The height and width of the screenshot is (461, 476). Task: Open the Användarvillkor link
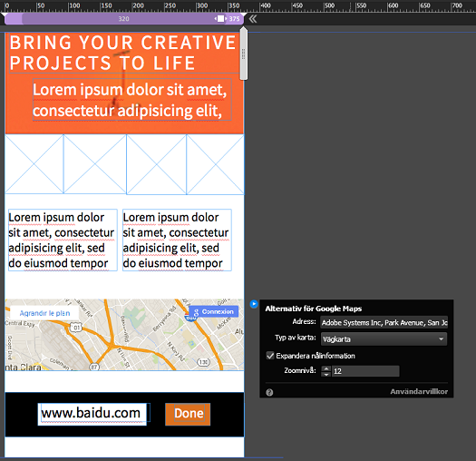coord(419,391)
